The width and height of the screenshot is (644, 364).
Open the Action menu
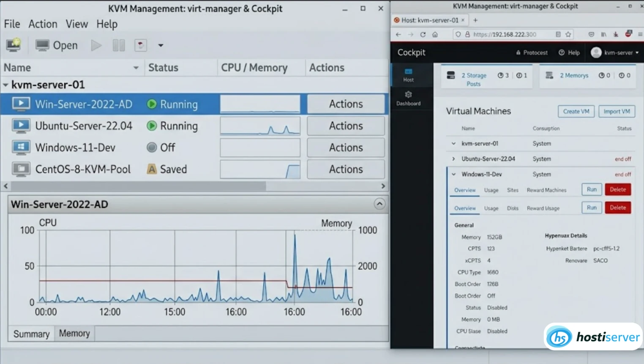point(43,24)
